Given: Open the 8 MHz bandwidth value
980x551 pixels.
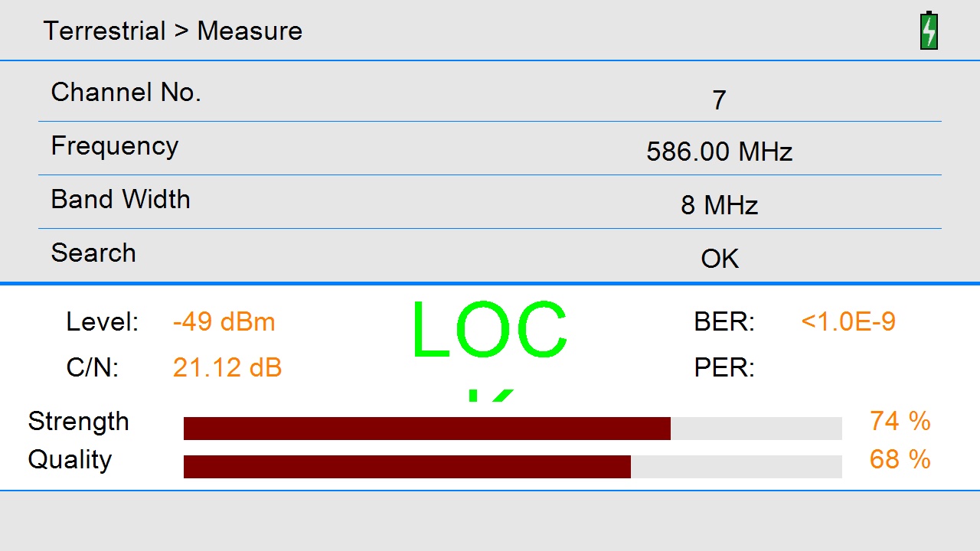Looking at the screenshot, I should point(719,205).
